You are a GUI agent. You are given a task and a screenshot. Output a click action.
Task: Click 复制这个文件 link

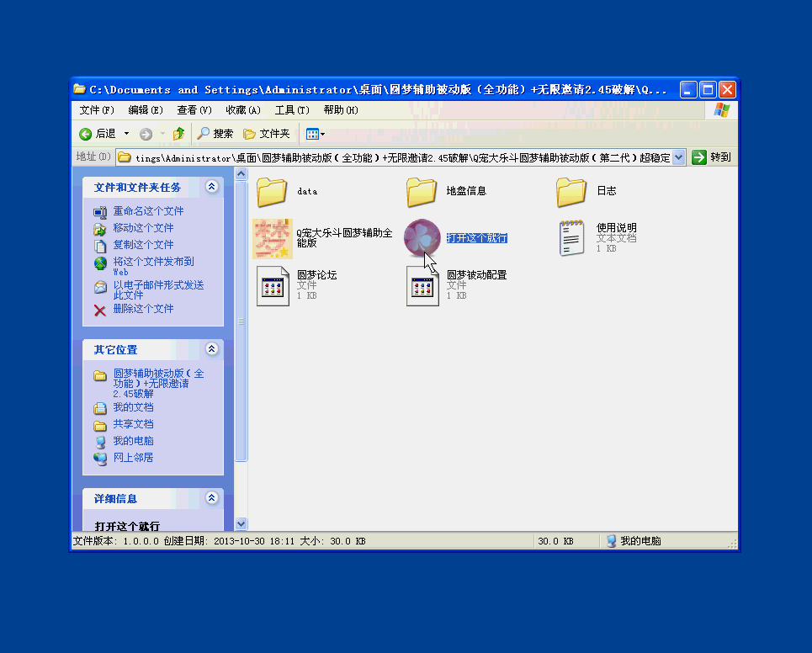(x=143, y=244)
